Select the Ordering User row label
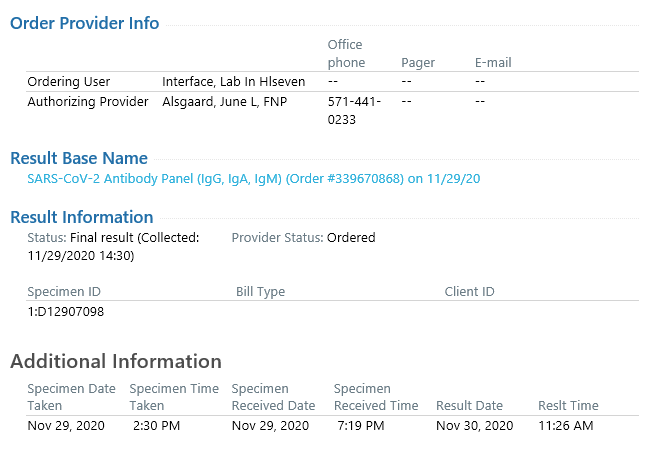The image size is (657, 449). pos(69,82)
